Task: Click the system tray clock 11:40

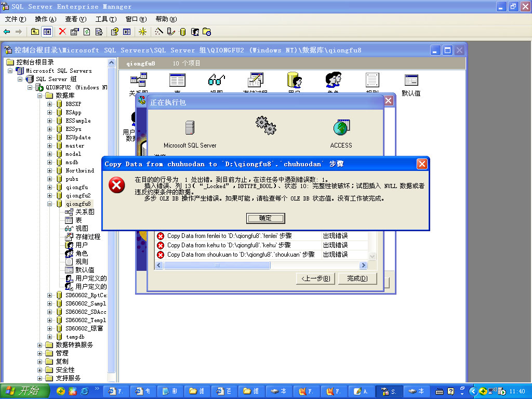Action: [517, 391]
